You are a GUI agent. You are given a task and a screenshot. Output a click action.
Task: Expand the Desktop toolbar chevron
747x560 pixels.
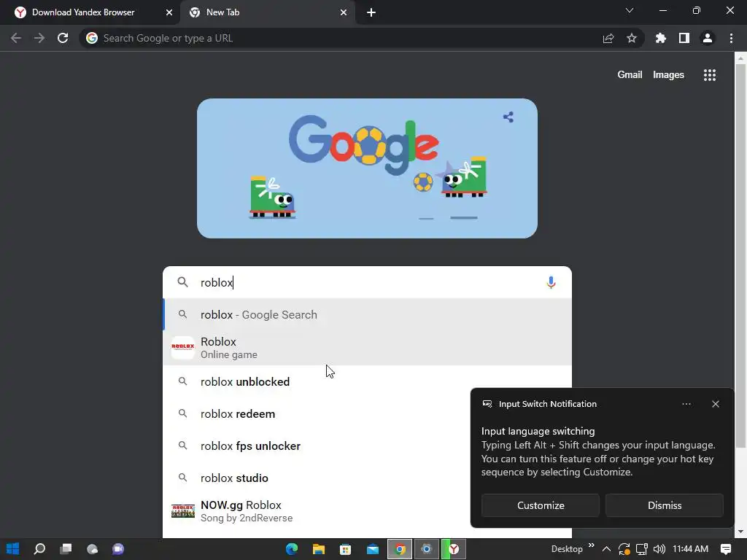click(x=591, y=545)
